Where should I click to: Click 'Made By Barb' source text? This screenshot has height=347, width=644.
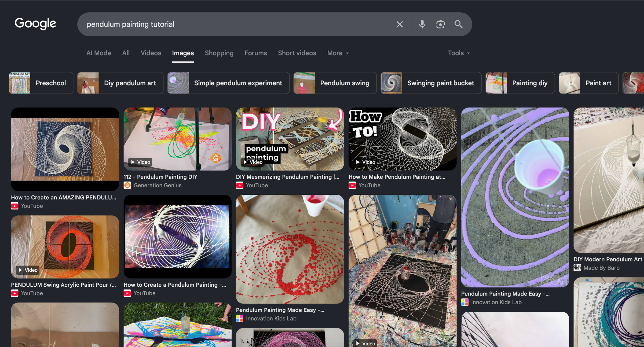[602, 268]
